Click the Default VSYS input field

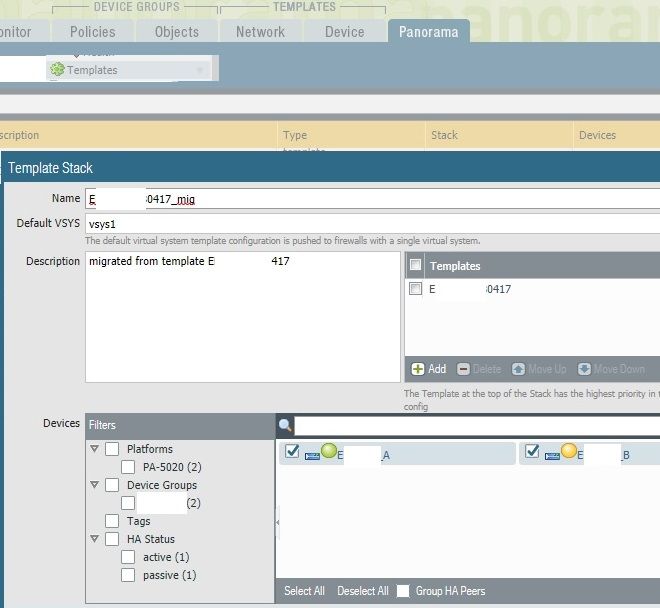pyautogui.click(x=370, y=223)
